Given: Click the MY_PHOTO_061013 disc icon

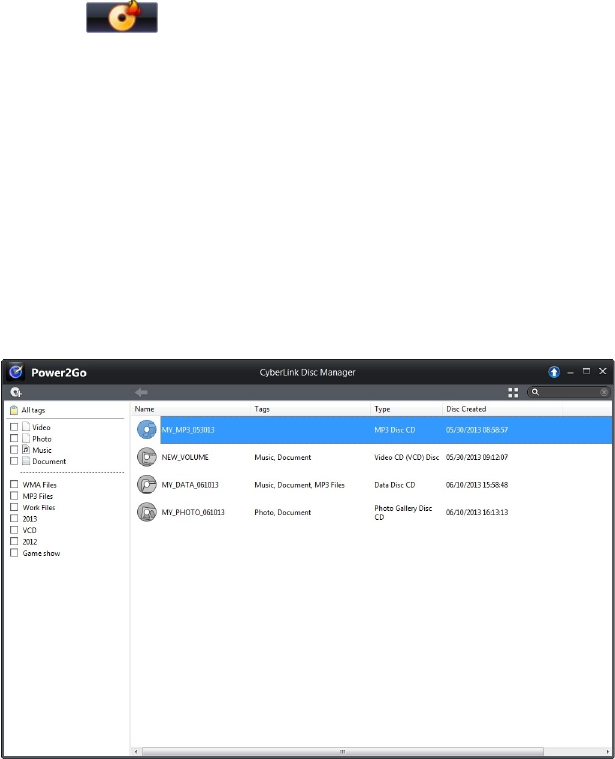Looking at the screenshot, I should (x=147, y=512).
